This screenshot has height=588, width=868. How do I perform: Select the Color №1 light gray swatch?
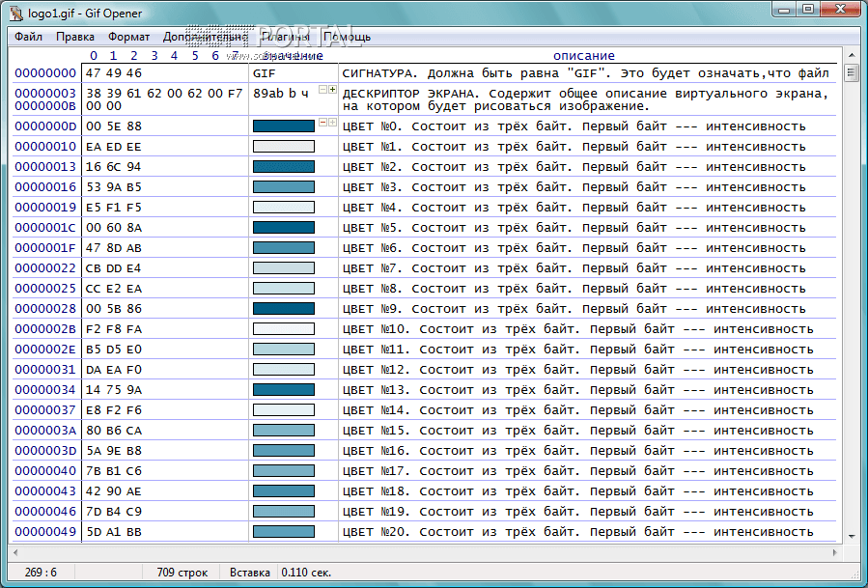[x=283, y=147]
